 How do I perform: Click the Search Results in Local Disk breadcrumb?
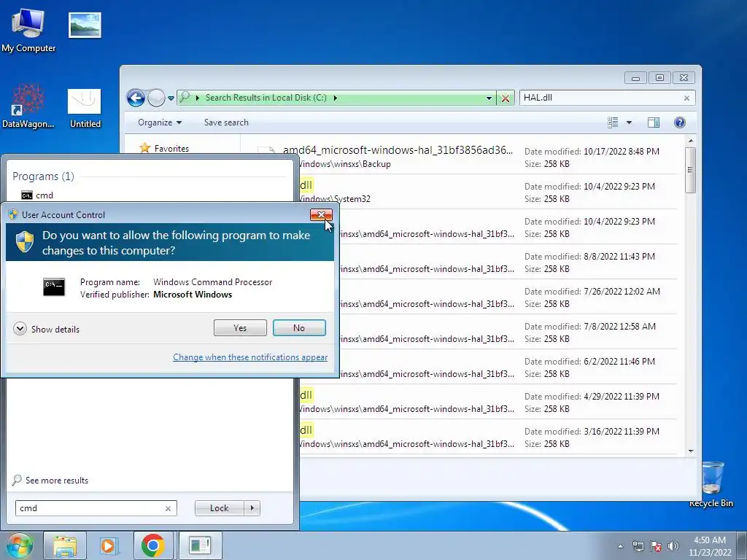click(x=266, y=98)
